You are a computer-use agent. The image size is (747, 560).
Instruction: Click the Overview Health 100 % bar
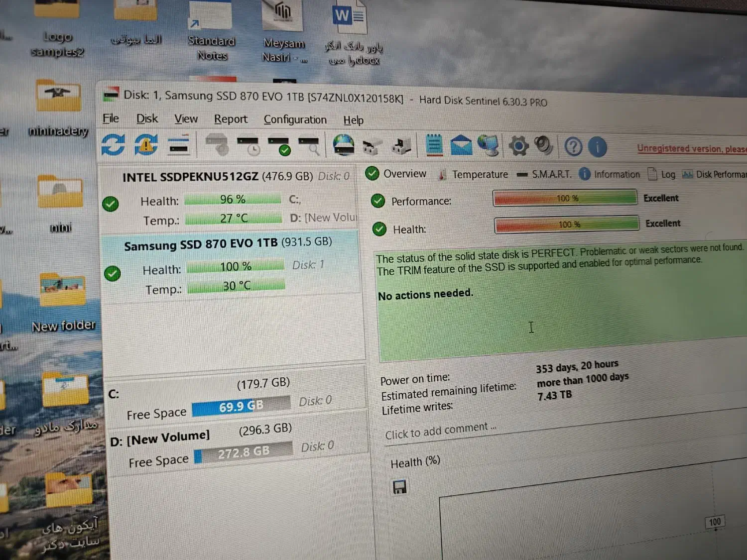pos(567,224)
